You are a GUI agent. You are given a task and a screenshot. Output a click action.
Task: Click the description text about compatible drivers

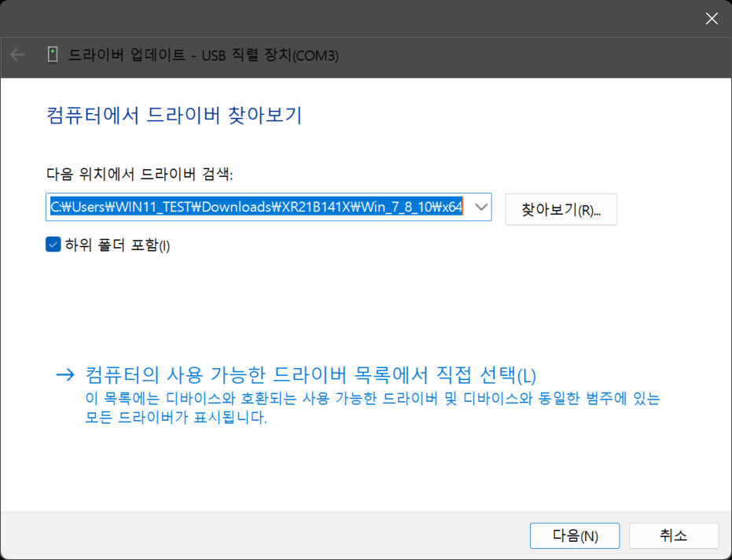(x=372, y=407)
